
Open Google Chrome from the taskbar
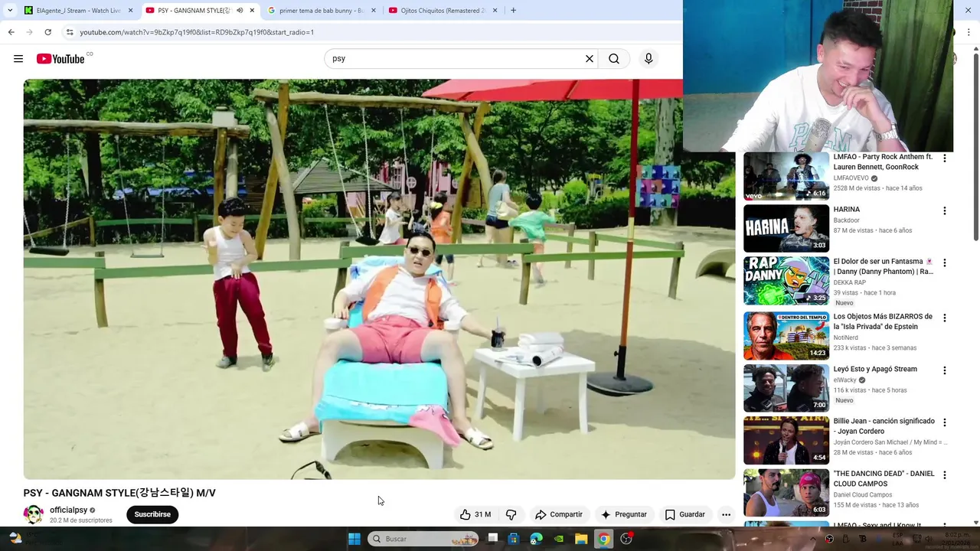(604, 539)
